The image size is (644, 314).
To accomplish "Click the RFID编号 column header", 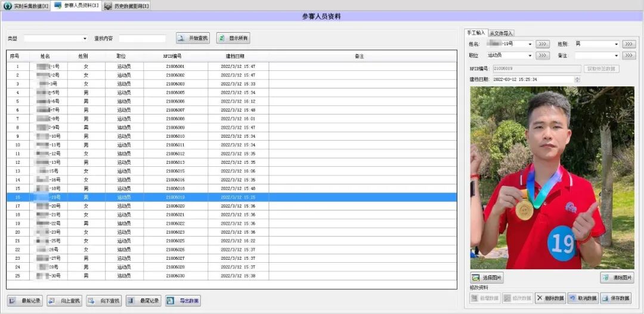I will 172,56.
